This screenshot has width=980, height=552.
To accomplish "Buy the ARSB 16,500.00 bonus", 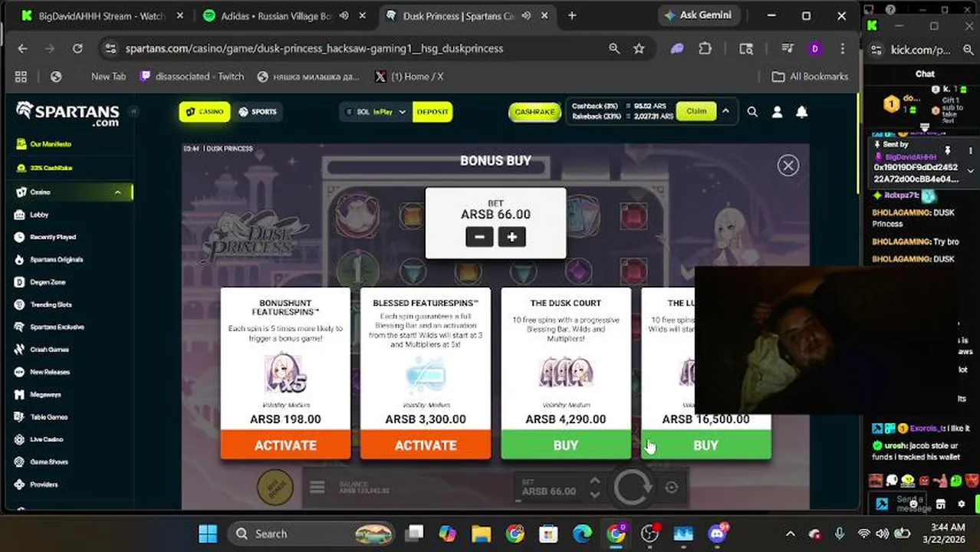I will (x=705, y=445).
